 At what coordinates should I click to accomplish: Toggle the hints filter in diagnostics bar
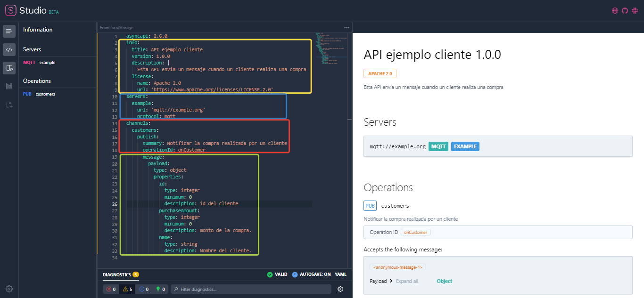[159, 289]
